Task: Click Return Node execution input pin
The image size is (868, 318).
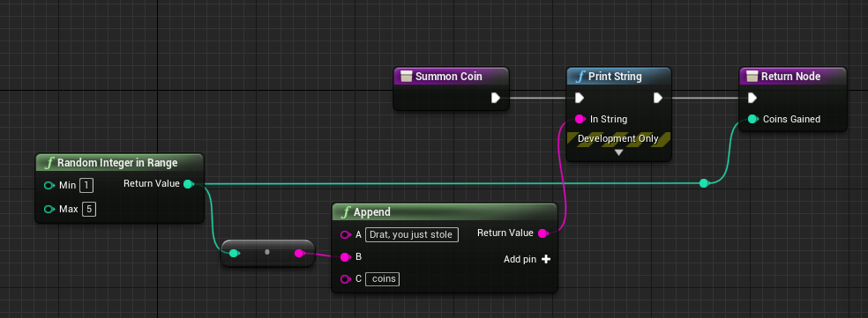Action: coord(752,98)
